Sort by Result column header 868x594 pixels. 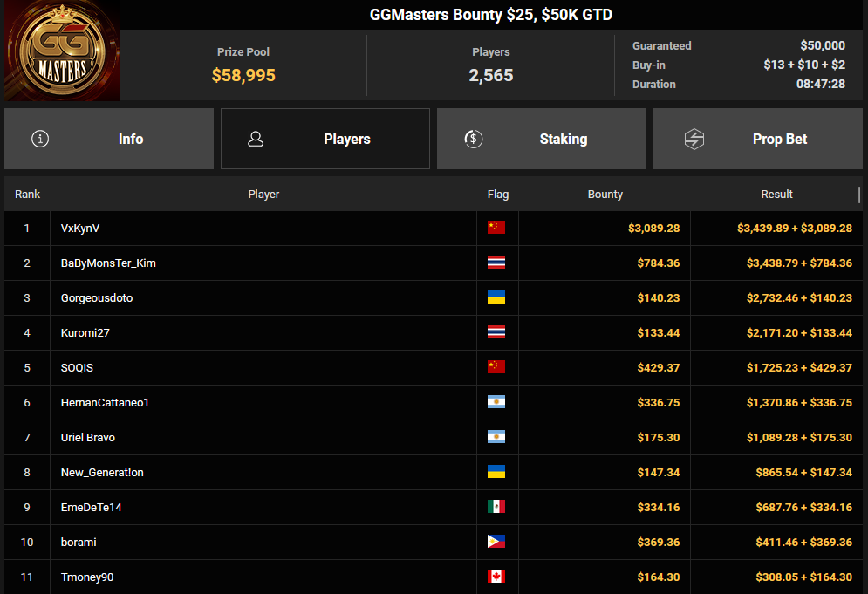tap(776, 195)
